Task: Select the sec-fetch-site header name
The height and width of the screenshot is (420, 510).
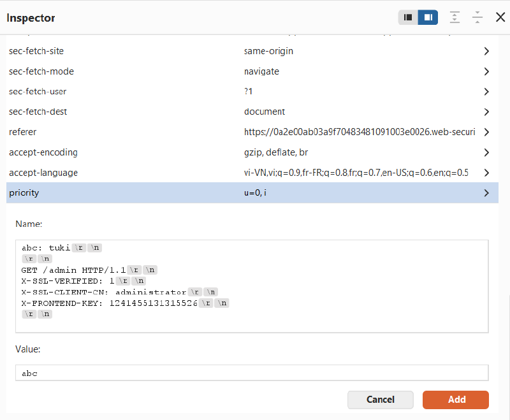Action: [x=36, y=51]
